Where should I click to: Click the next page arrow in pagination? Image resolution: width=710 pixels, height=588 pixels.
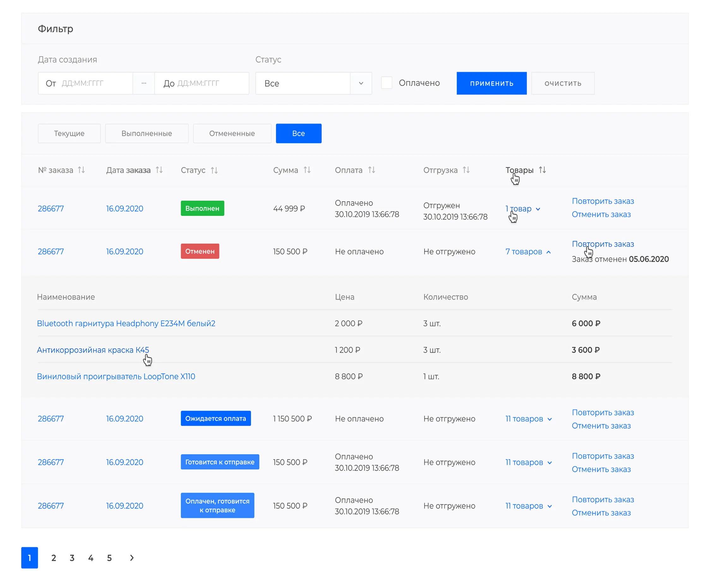click(x=132, y=558)
